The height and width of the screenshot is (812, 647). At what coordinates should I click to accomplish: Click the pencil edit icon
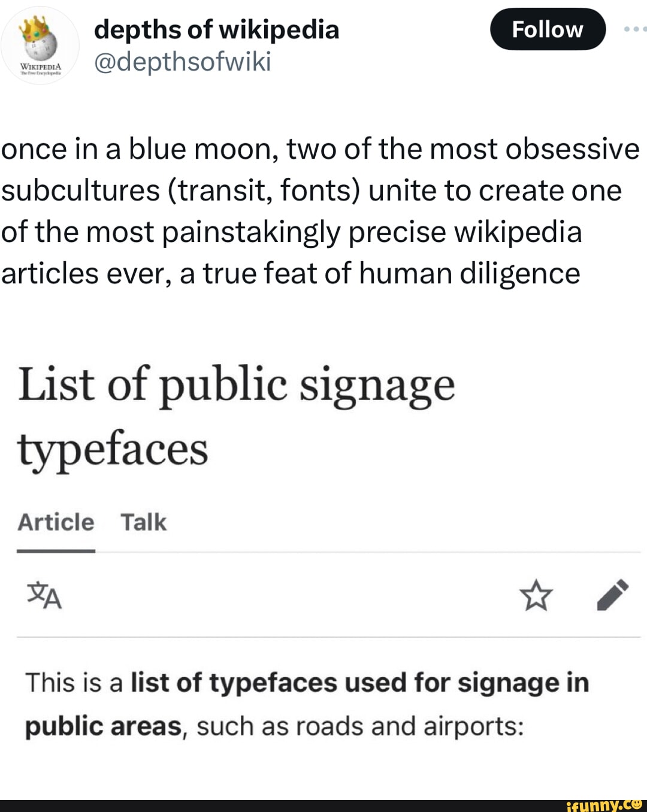click(613, 595)
